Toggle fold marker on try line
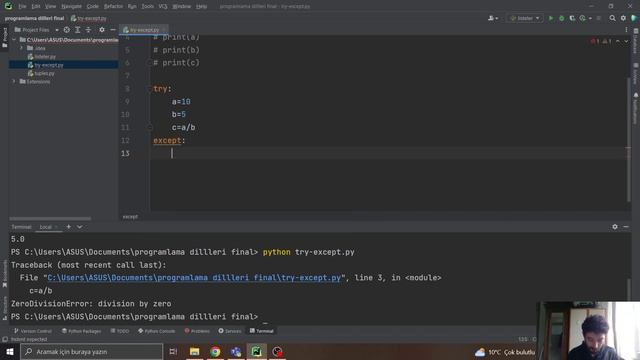640x360 pixels. (x=149, y=89)
